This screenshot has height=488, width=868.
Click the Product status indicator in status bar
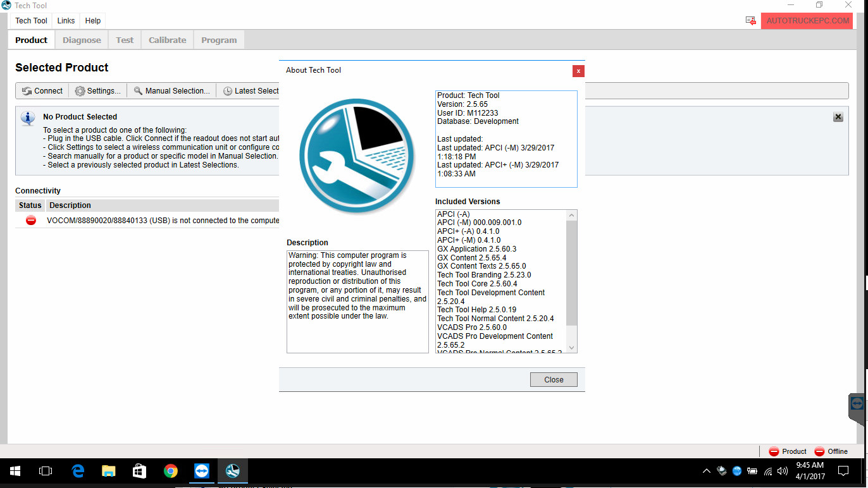coord(788,451)
